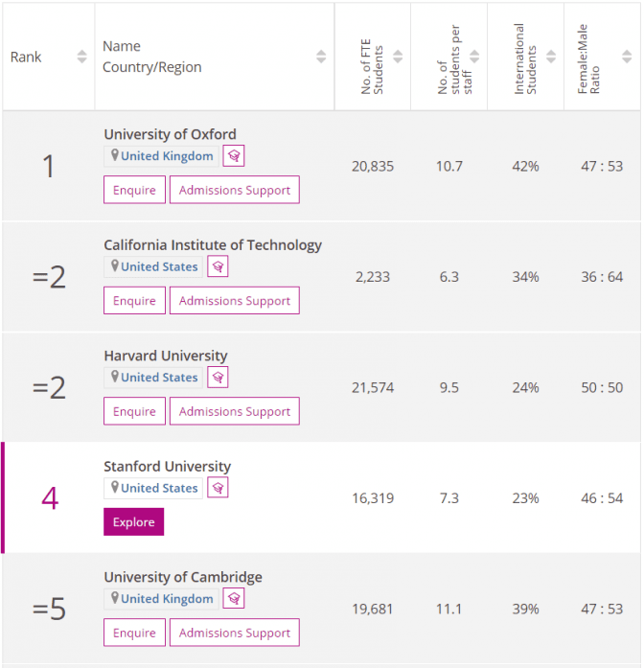
Task: Sort by No. of students per staff
Action: [x=474, y=57]
